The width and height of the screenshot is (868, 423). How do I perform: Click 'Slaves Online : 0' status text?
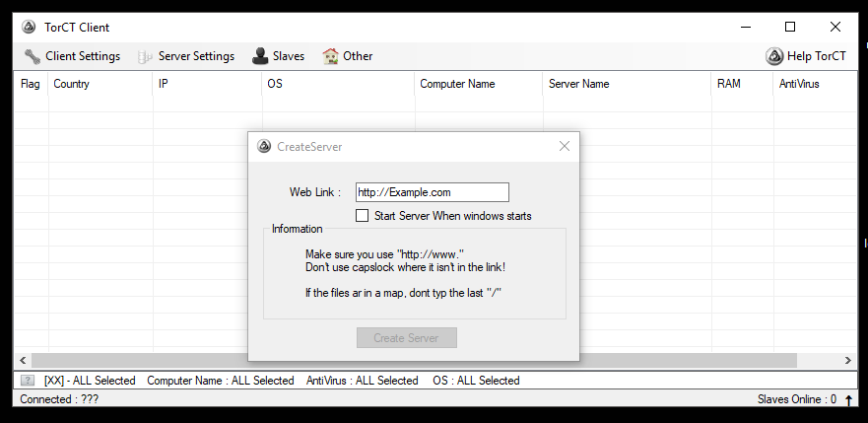tap(797, 399)
